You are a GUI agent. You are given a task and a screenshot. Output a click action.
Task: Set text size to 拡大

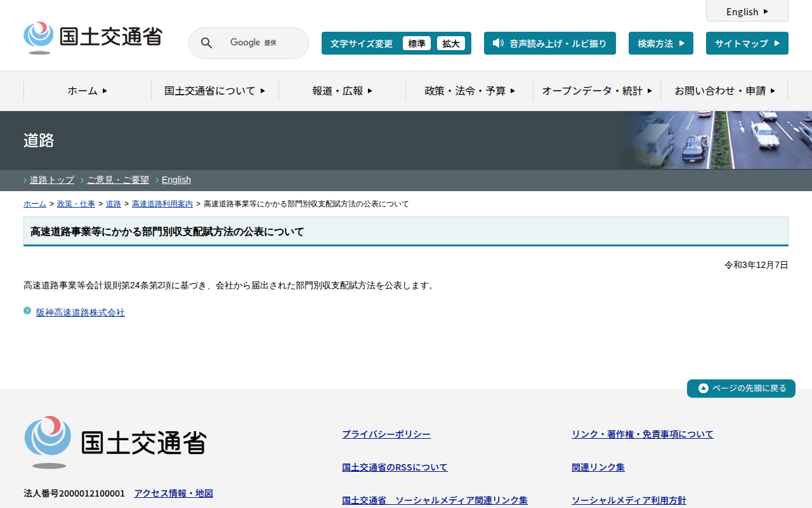click(x=451, y=43)
